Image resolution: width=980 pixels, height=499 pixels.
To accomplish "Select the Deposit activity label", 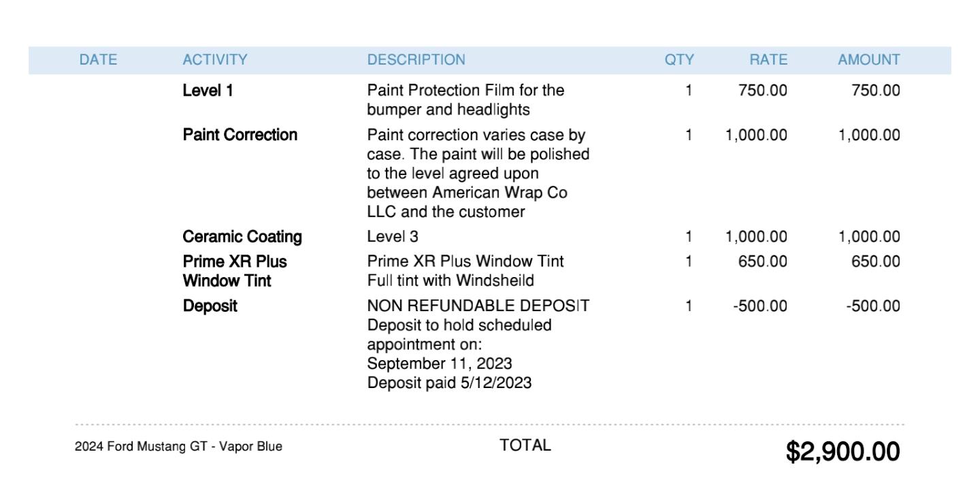I will (x=210, y=306).
